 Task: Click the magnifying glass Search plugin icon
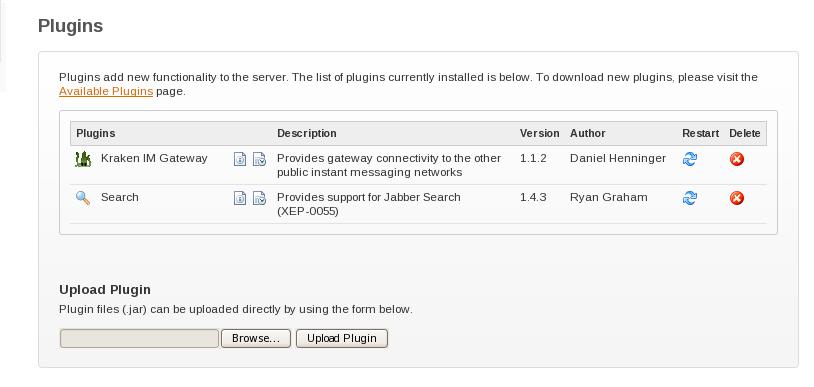[x=83, y=198]
